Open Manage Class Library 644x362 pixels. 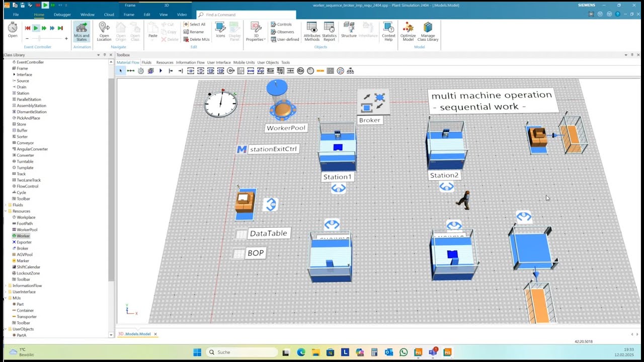point(428,31)
